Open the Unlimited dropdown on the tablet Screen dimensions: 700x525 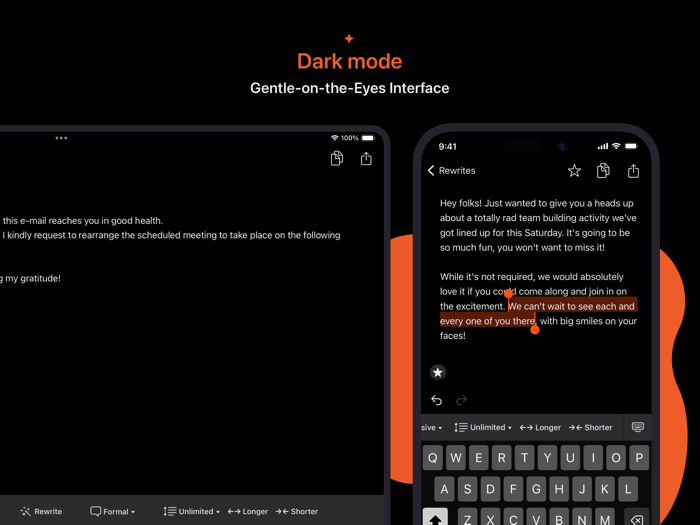point(192,511)
